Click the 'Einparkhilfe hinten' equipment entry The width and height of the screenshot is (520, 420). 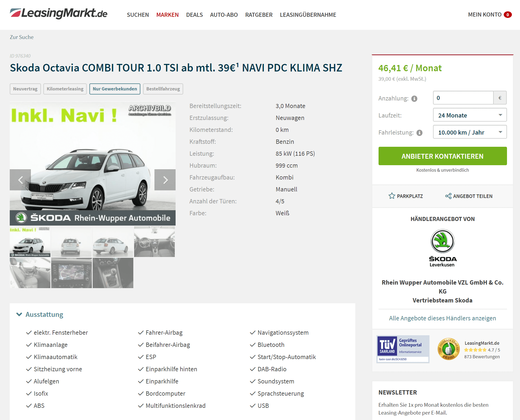(x=171, y=369)
